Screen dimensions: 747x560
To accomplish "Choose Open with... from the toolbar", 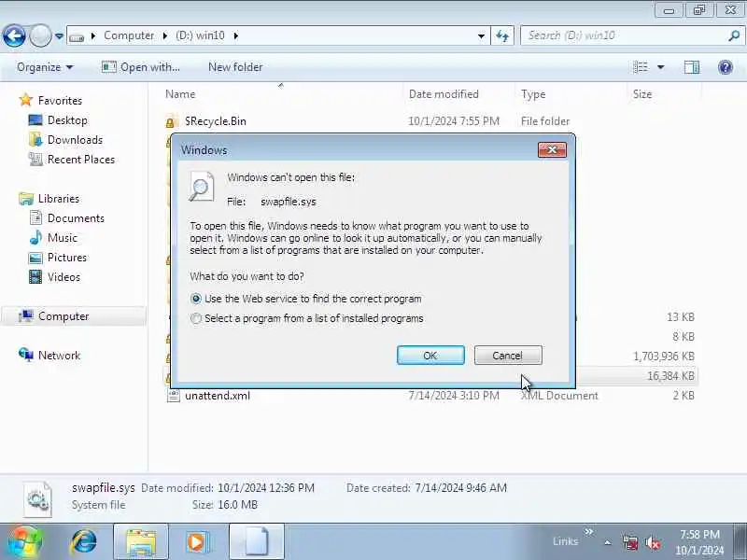I will coord(141,67).
